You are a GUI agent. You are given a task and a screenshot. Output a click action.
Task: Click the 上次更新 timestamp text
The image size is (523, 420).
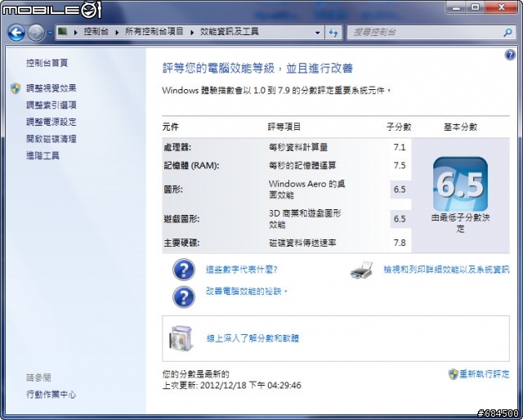pyautogui.click(x=232, y=386)
